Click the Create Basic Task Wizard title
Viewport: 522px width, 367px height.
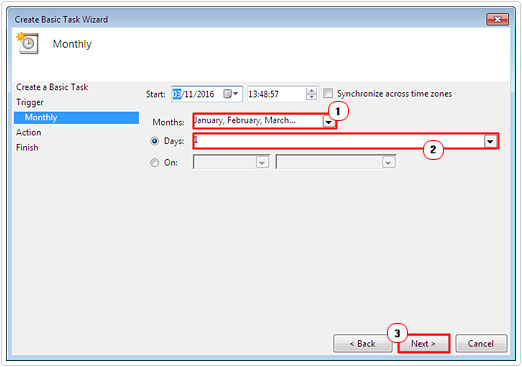[x=61, y=20]
